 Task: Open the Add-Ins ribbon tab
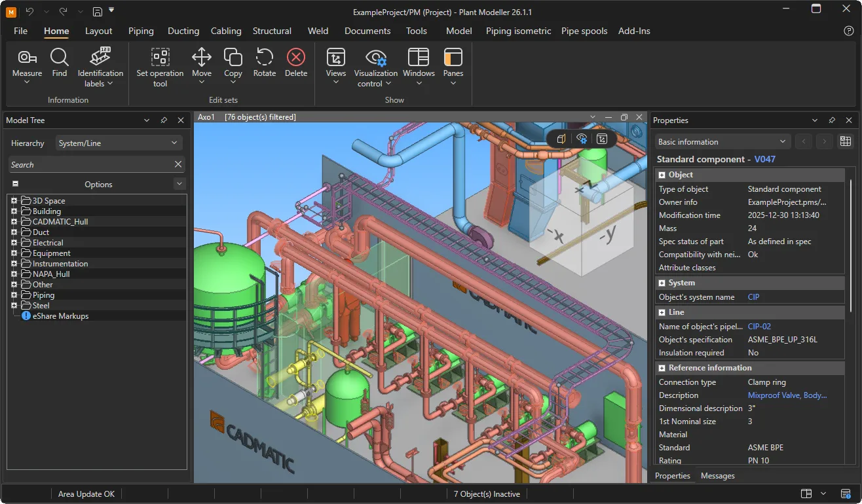point(634,31)
